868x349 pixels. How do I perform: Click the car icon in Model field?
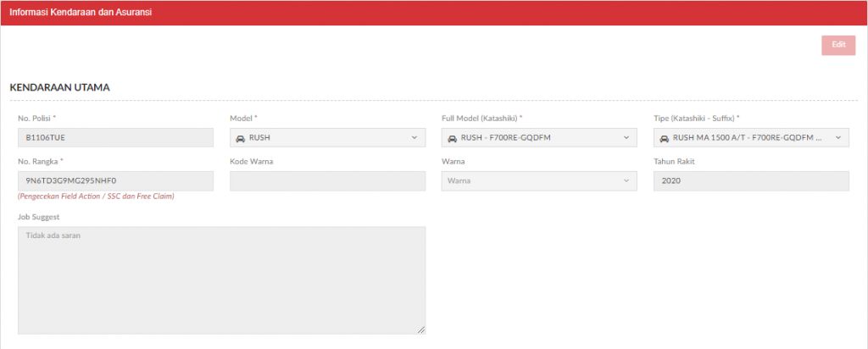pos(240,138)
